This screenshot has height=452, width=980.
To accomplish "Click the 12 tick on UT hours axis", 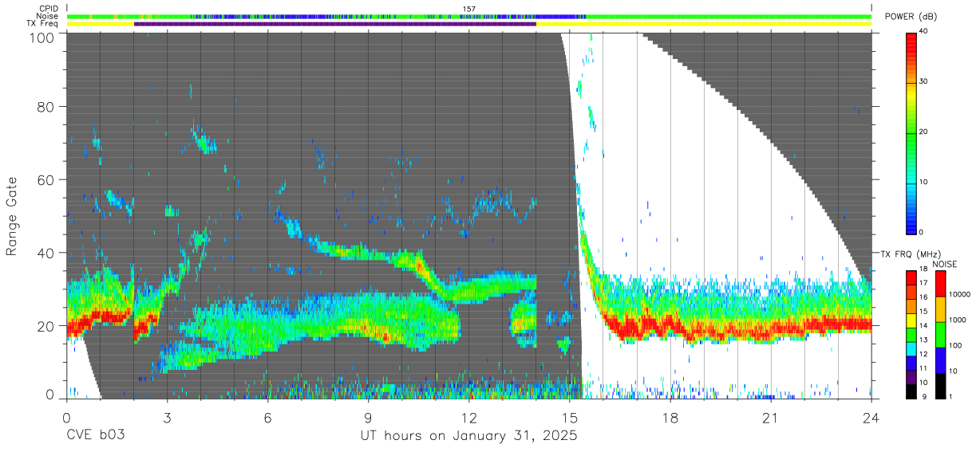I will pyautogui.click(x=468, y=417).
